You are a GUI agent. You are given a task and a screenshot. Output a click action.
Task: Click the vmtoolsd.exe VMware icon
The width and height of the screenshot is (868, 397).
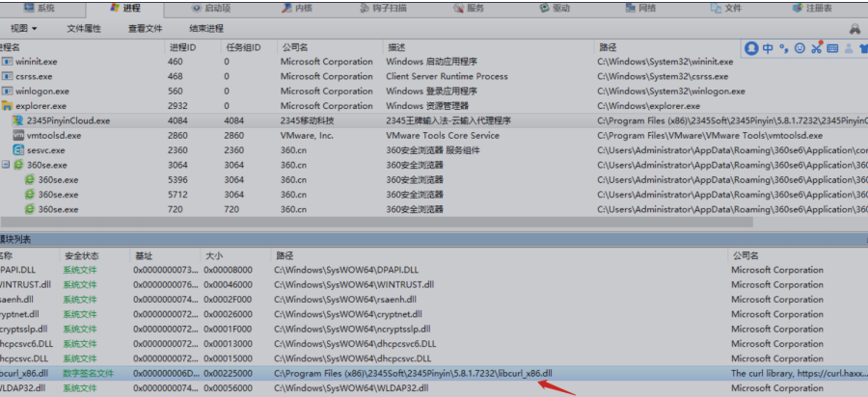17,136
